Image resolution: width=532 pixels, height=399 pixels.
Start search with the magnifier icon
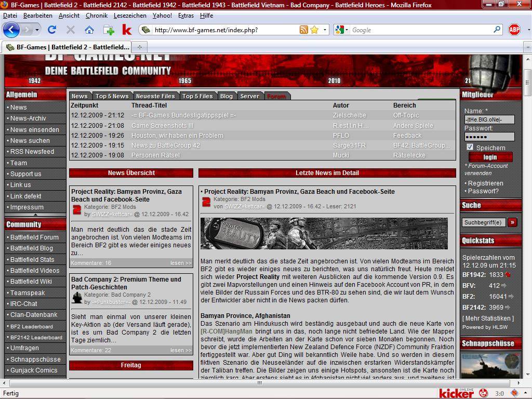[497, 30]
